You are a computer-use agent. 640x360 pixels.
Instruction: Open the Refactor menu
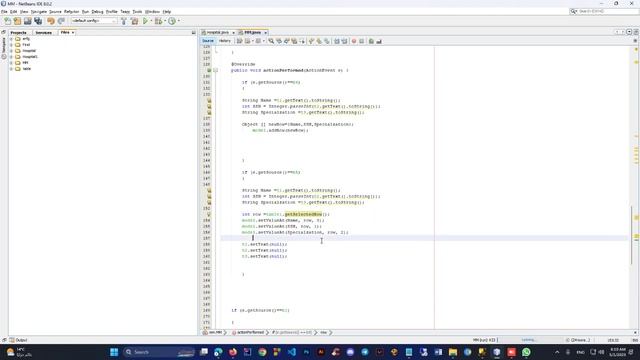coord(71,12)
